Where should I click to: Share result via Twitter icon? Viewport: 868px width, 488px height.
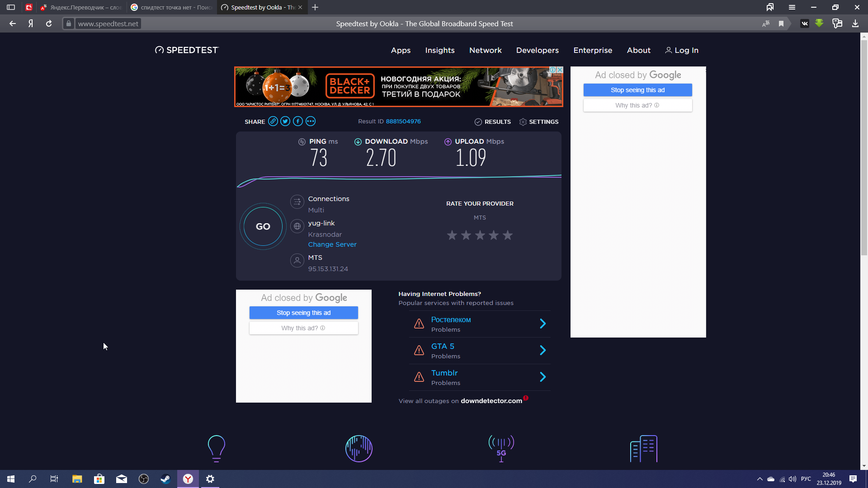pos(285,121)
